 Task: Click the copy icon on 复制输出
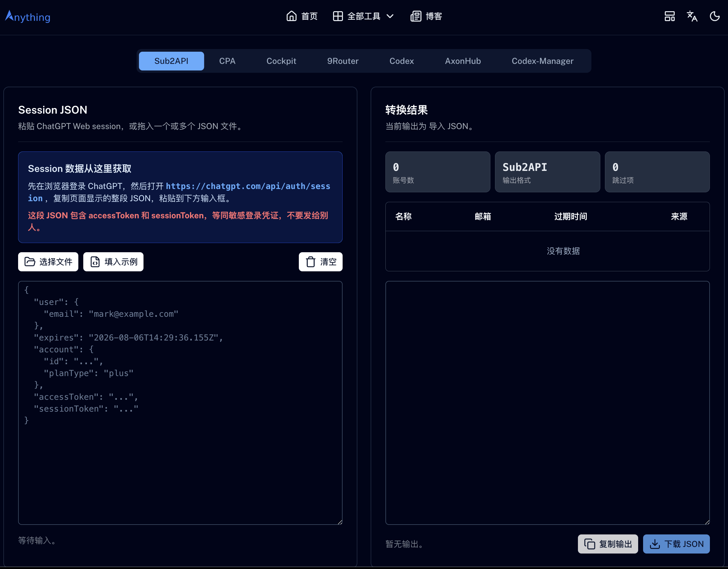click(589, 544)
